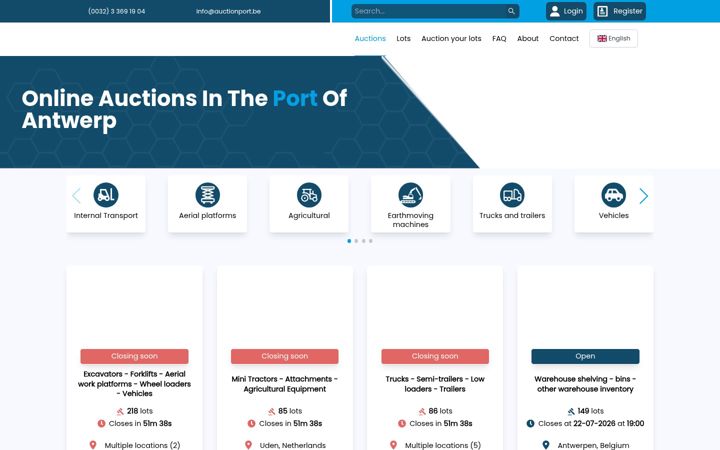The width and height of the screenshot is (720, 450).
Task: Open Mini Tractors - Attachments auction title
Action: pyautogui.click(x=285, y=384)
